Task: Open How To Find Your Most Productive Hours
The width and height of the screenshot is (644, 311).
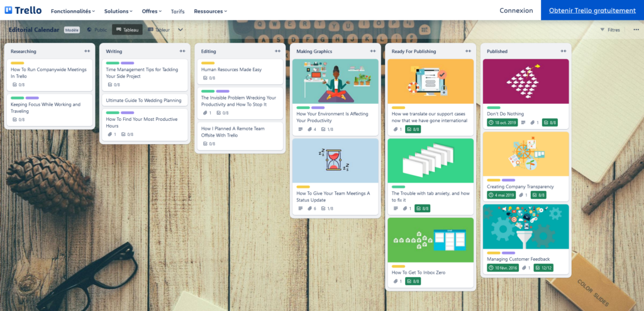Action: pyautogui.click(x=142, y=122)
